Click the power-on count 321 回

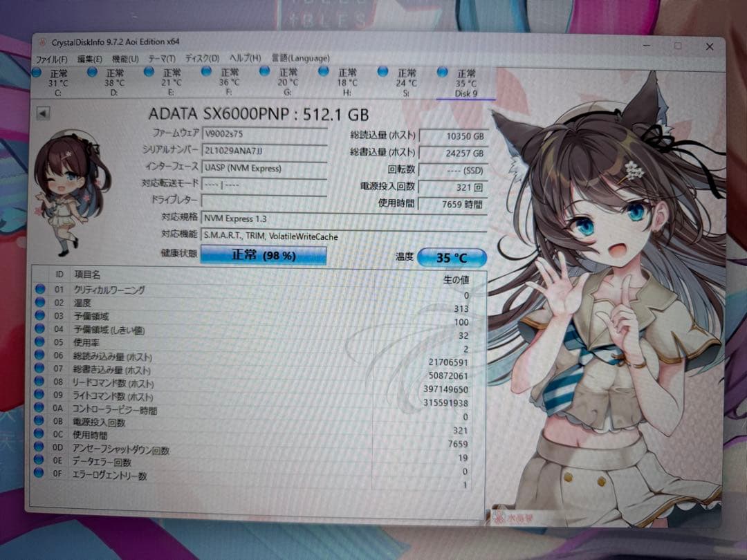pos(452,187)
